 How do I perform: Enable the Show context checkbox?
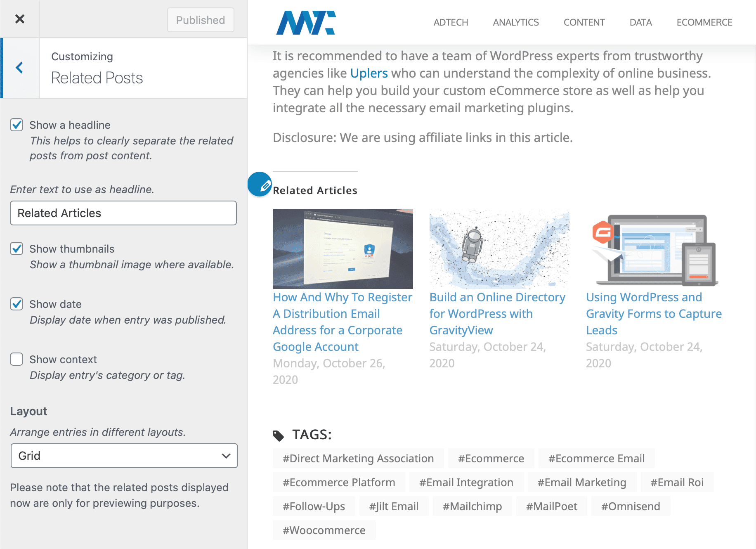(x=17, y=359)
